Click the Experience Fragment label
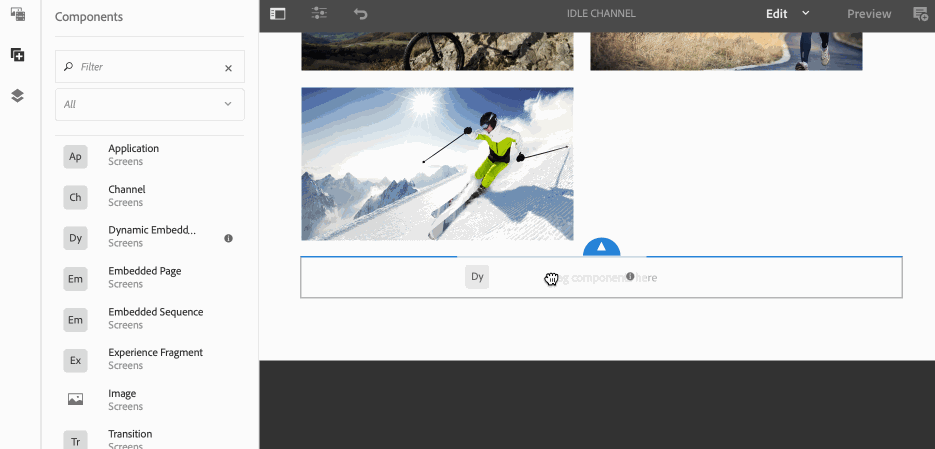Image resolution: width=935 pixels, height=449 pixels. click(x=156, y=352)
